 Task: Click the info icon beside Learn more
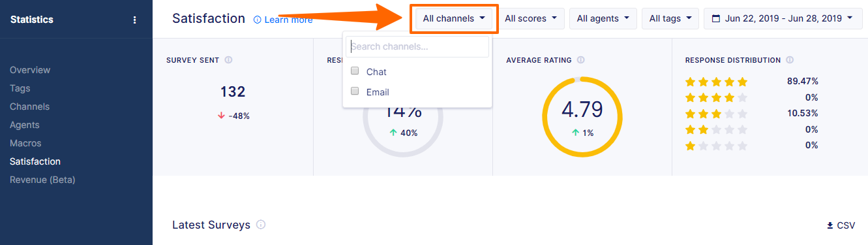[257, 20]
